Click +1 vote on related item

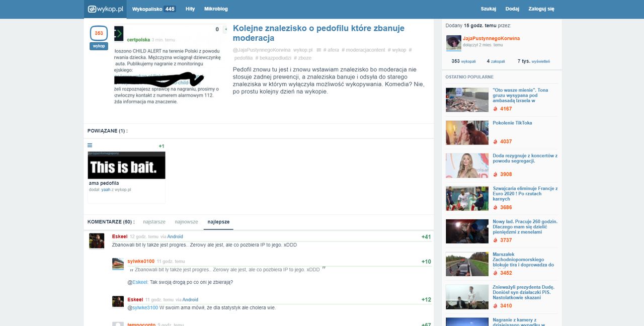pyautogui.click(x=162, y=146)
